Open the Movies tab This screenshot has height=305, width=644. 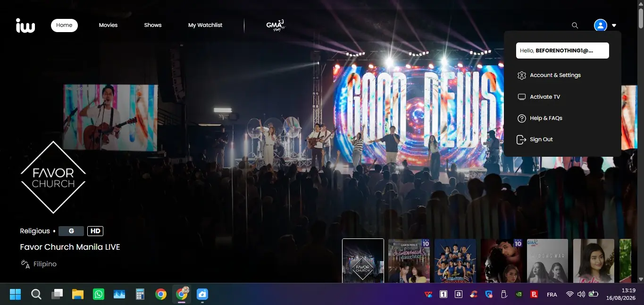(x=108, y=25)
